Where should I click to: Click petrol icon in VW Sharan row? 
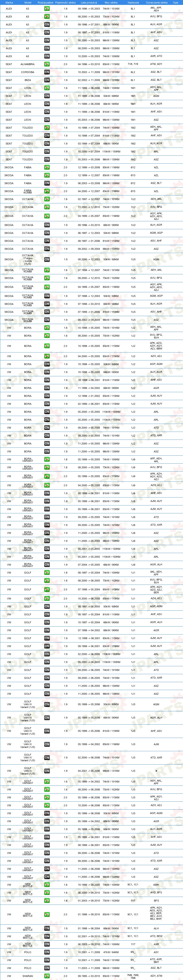pos(47,976)
